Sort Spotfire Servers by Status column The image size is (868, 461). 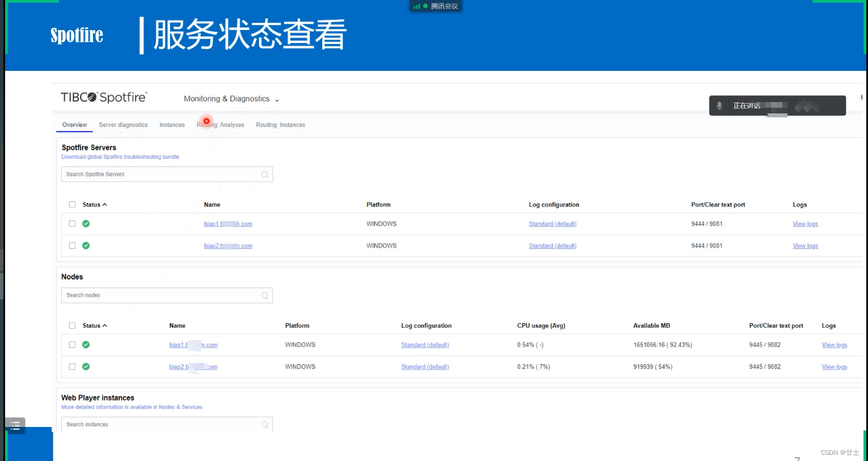pyautogui.click(x=95, y=205)
